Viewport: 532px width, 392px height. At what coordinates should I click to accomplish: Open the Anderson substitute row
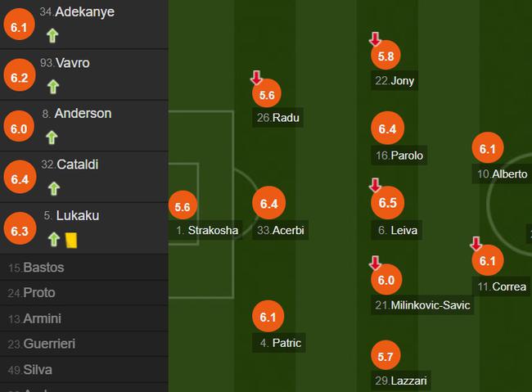point(84,126)
